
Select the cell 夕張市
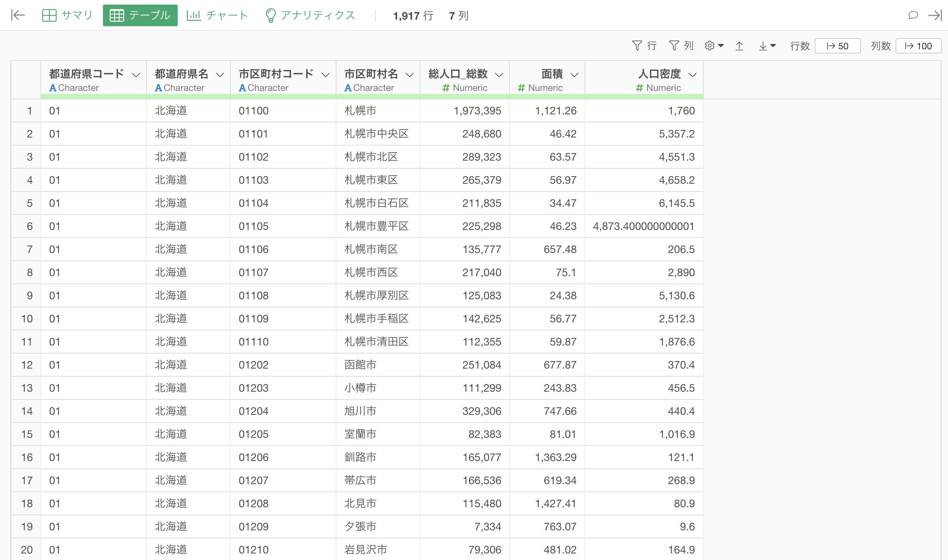(x=378, y=526)
